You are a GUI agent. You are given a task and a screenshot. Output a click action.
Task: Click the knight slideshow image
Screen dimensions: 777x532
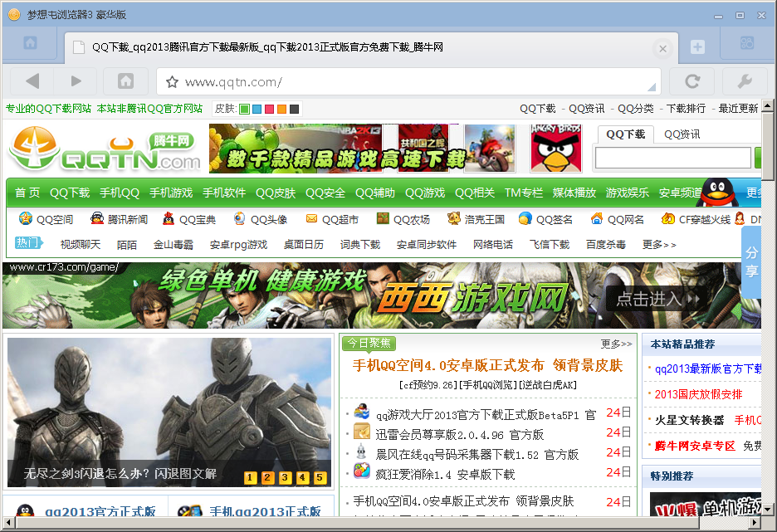point(169,412)
